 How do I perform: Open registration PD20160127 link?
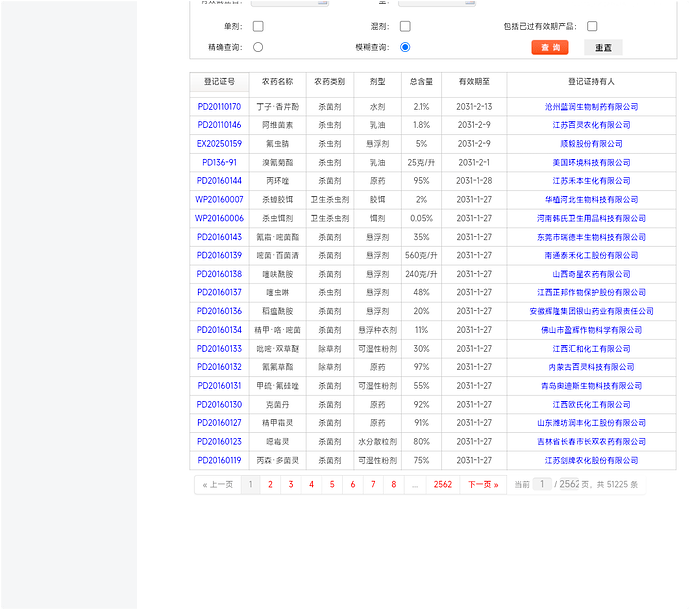click(x=219, y=423)
